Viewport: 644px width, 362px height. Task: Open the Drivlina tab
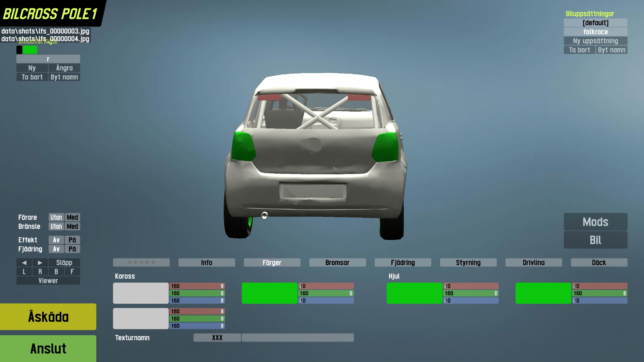(x=533, y=263)
